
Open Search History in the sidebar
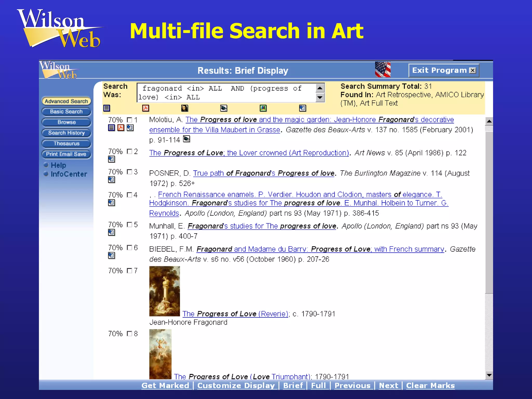coord(66,133)
